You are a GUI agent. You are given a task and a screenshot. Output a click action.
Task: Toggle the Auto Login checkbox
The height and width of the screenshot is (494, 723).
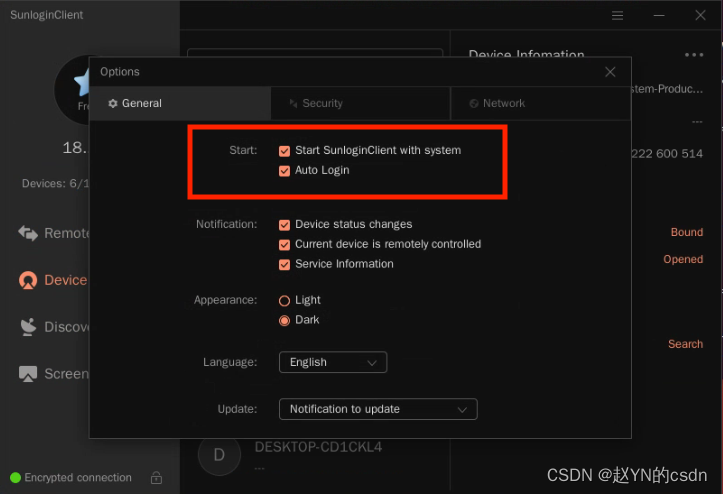[x=284, y=171]
